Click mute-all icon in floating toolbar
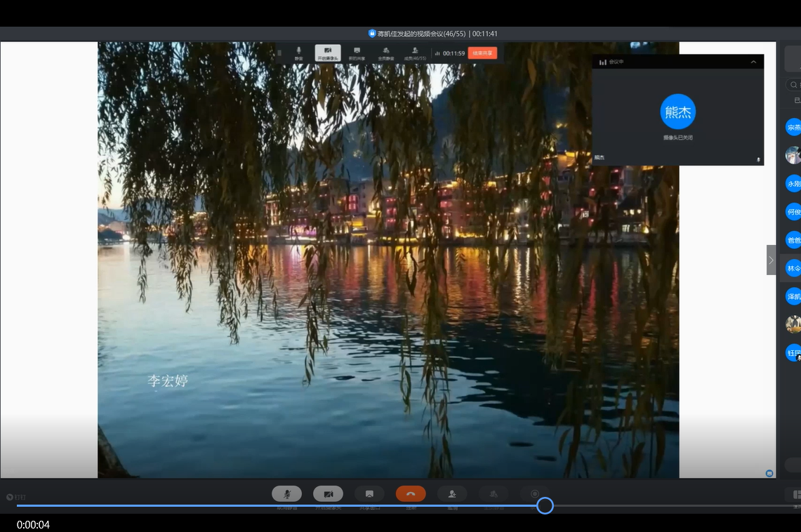The height and width of the screenshot is (532, 801). coord(386,53)
